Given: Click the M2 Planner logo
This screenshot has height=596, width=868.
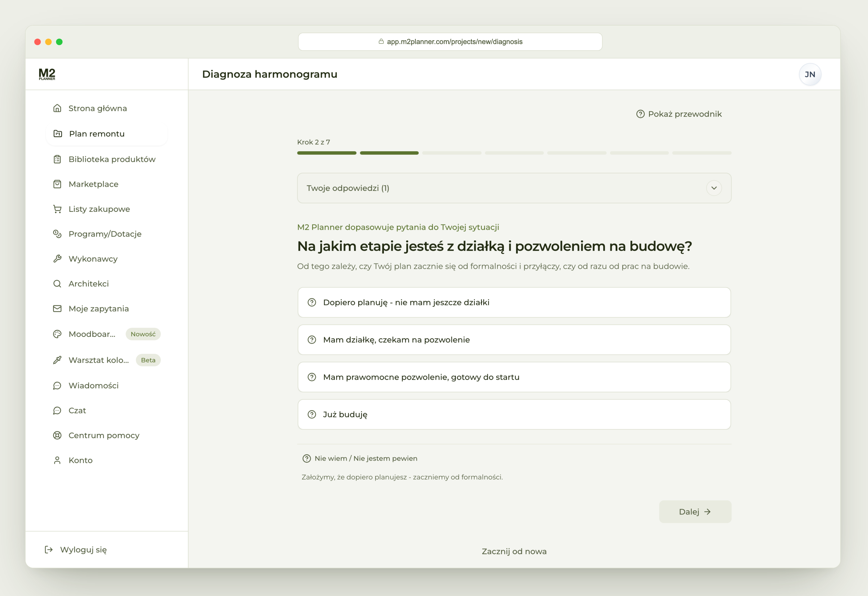Looking at the screenshot, I should (47, 74).
